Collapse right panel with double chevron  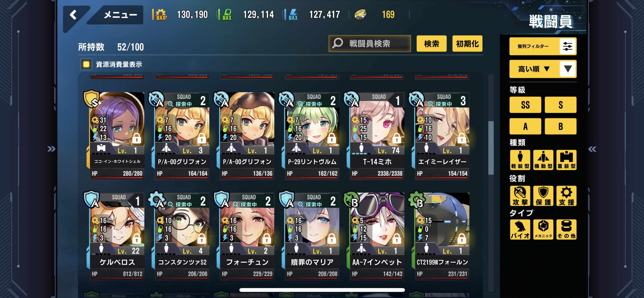click(592, 149)
